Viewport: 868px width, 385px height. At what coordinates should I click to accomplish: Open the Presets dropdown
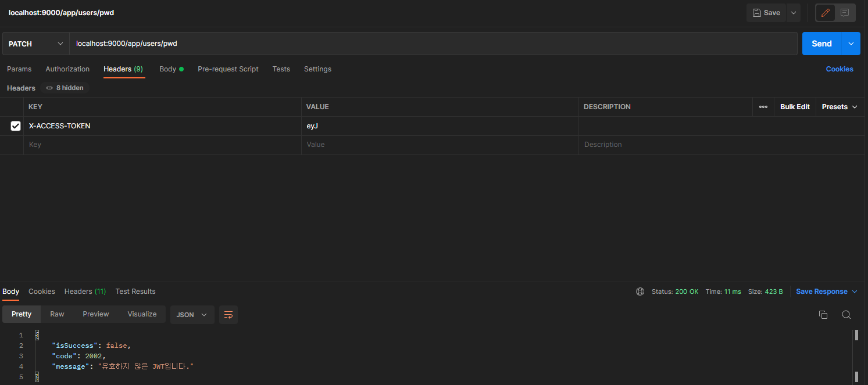coord(840,107)
